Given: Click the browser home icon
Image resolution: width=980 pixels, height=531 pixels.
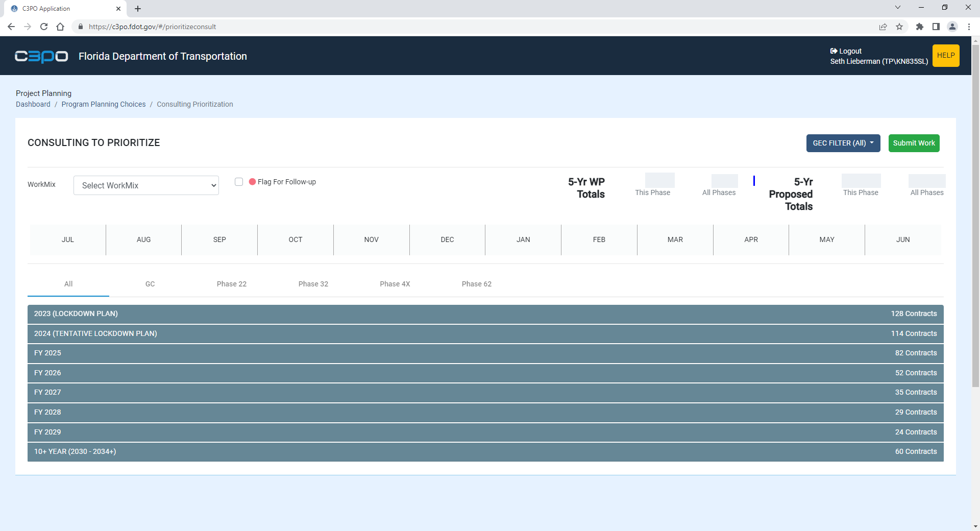Looking at the screenshot, I should point(60,27).
